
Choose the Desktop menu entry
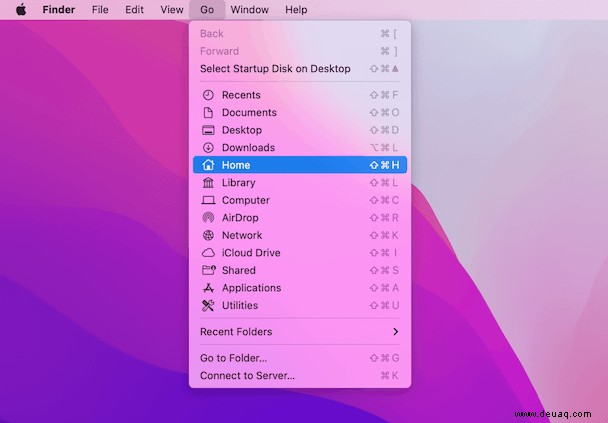(x=300, y=130)
